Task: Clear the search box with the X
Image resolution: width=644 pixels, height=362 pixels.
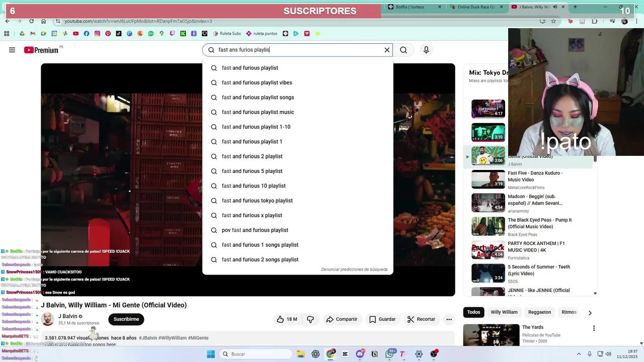Action: [x=387, y=50]
